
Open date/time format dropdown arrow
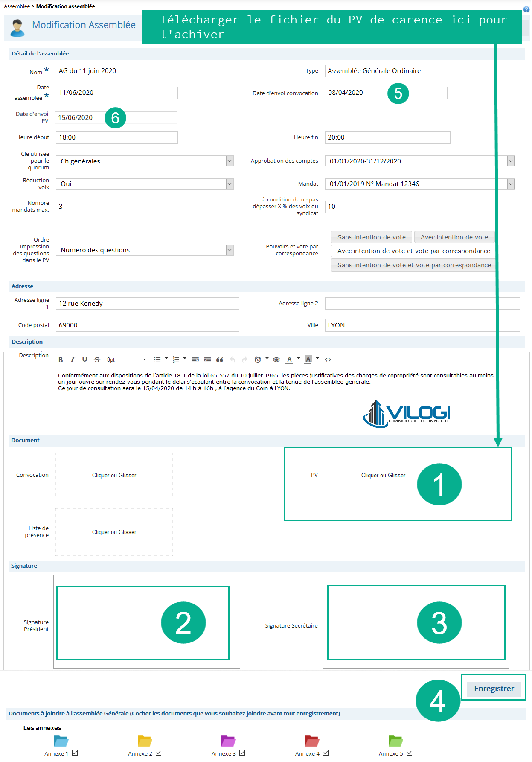pos(267,359)
